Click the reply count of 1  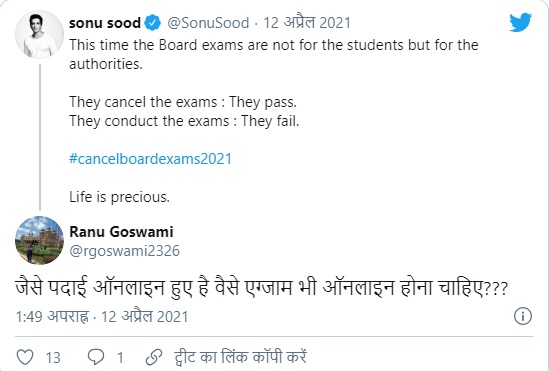120,358
